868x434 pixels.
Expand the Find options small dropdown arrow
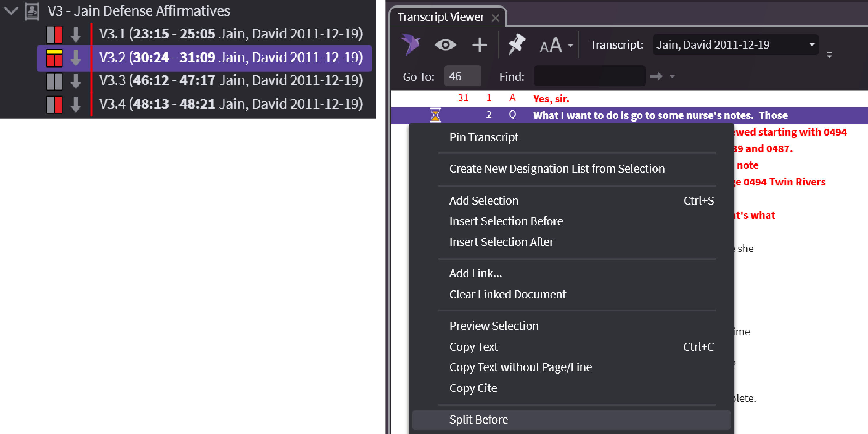[x=672, y=77]
